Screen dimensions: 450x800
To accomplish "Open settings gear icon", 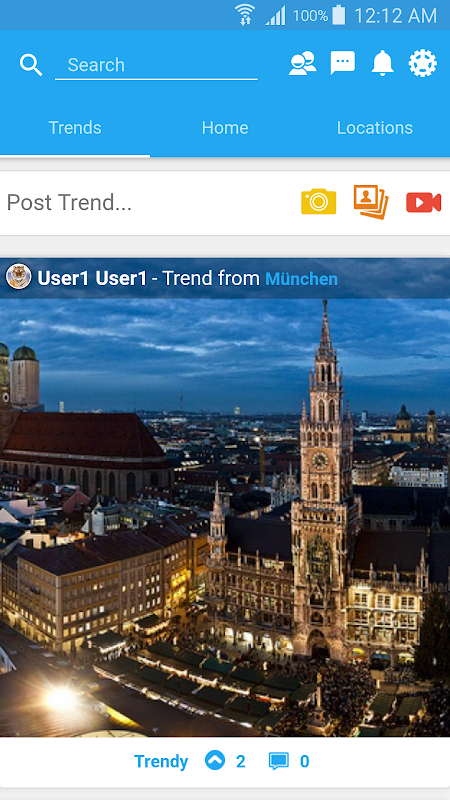I will pyautogui.click(x=423, y=63).
